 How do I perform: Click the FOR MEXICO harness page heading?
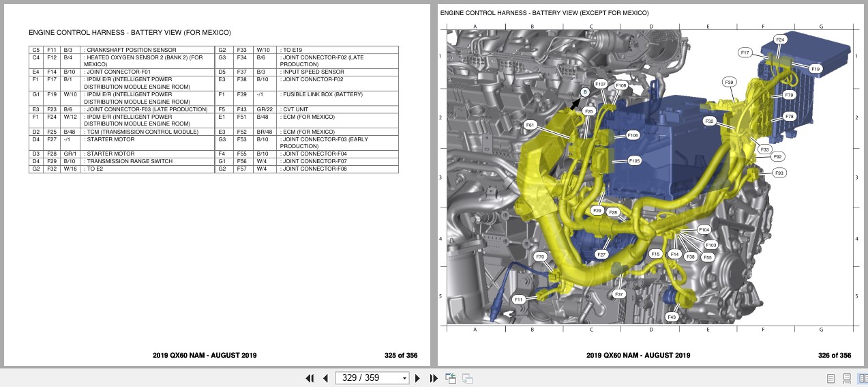[x=130, y=32]
